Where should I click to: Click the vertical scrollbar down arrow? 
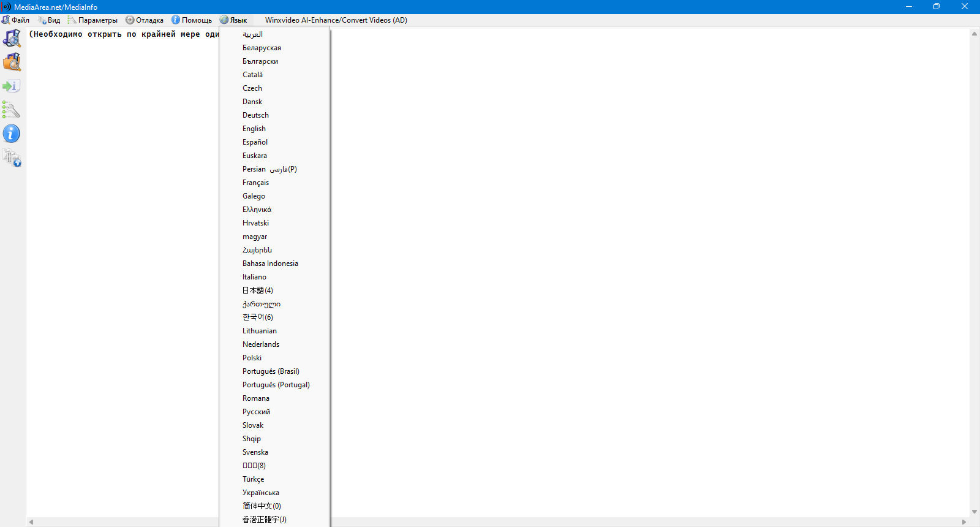pyautogui.click(x=974, y=512)
